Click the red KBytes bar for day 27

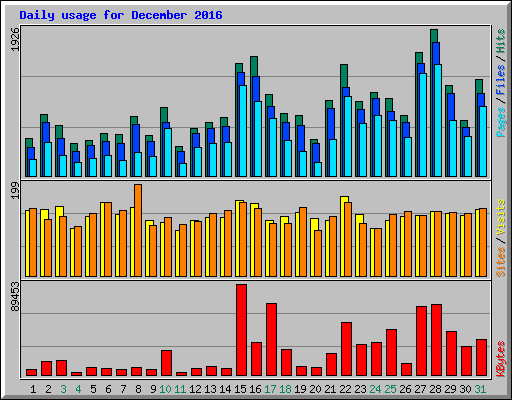pyautogui.click(x=422, y=341)
